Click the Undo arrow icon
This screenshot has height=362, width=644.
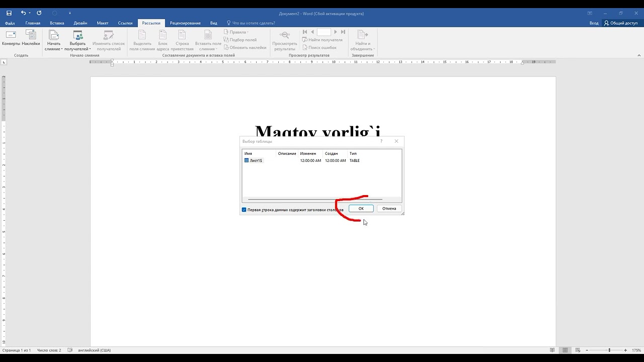point(23,13)
